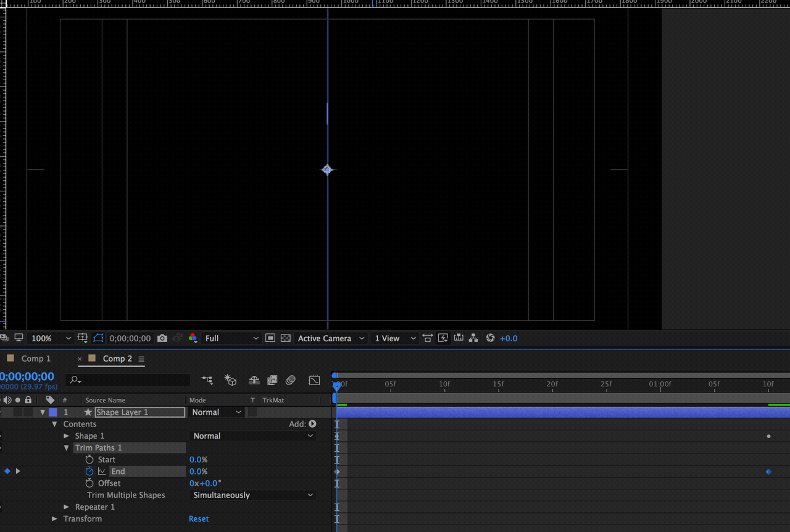Click the Add shape contents arrow button
The height and width of the screenshot is (532, 790).
[312, 424]
